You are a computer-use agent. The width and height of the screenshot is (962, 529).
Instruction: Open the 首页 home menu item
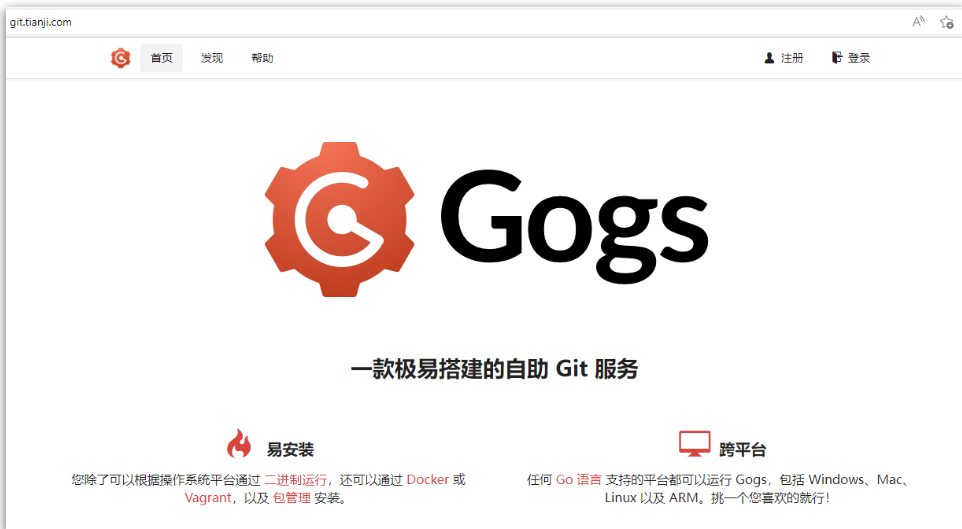tap(161, 58)
